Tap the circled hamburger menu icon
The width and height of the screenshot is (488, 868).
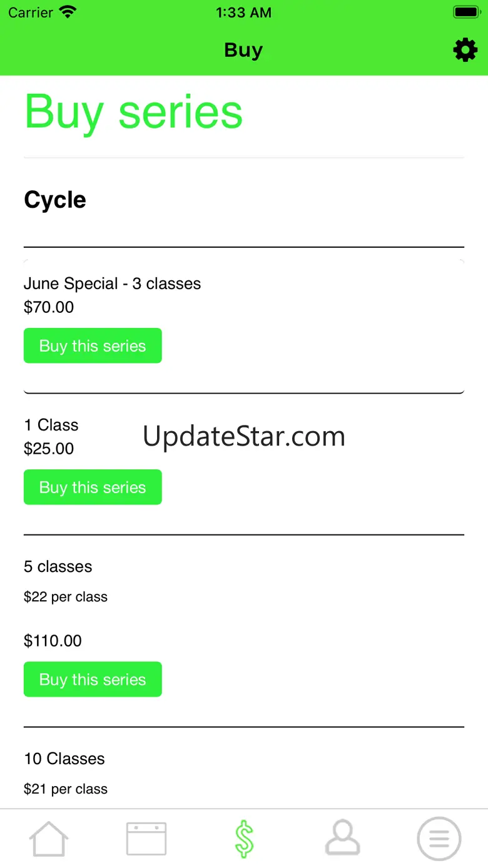tap(439, 839)
